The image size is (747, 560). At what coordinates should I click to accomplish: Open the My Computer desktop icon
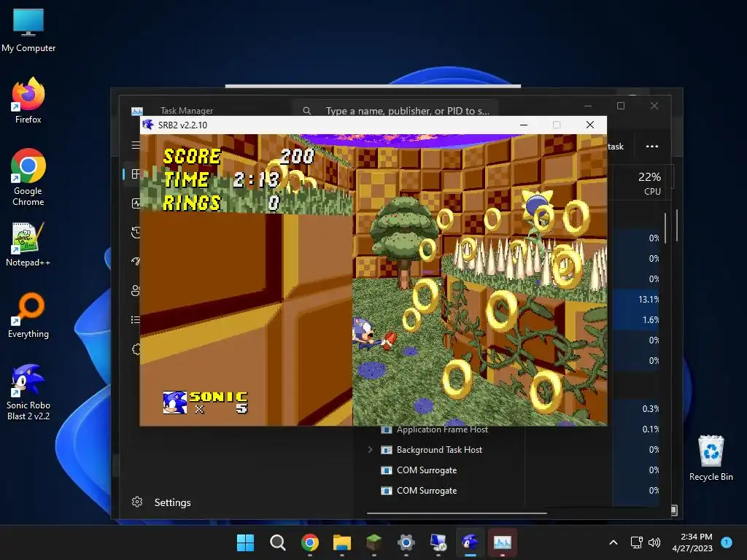[28, 31]
